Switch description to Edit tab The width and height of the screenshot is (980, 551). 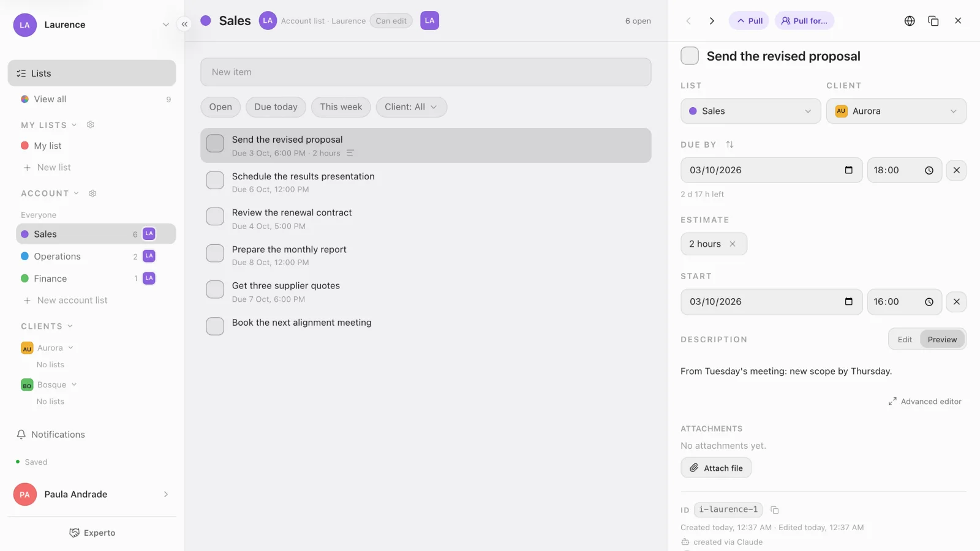click(905, 340)
